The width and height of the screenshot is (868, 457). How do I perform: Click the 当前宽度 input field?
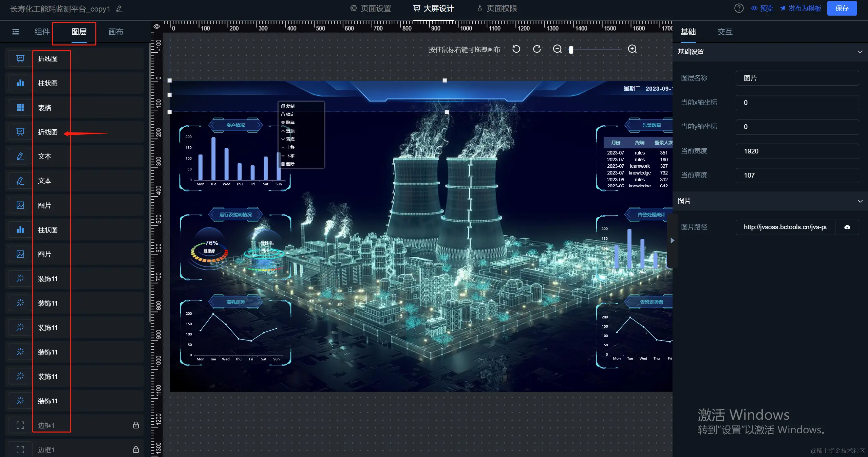(x=797, y=151)
